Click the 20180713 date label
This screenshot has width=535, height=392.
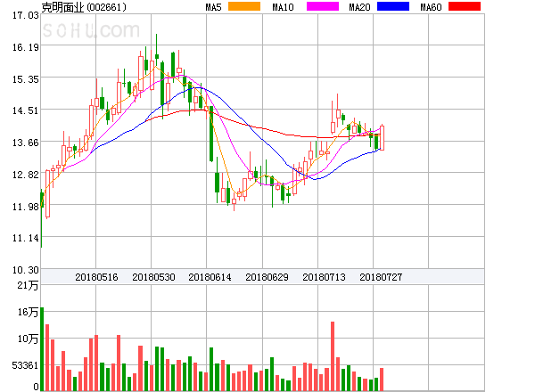324,277
